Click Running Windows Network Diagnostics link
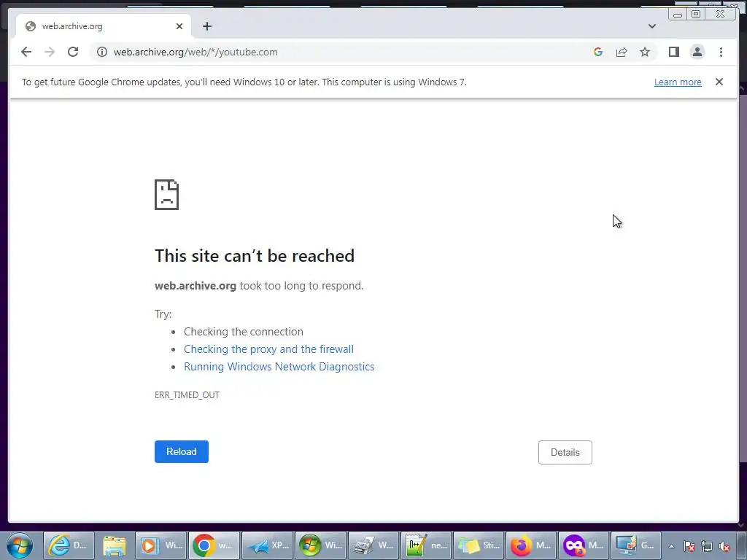 pyautogui.click(x=279, y=367)
